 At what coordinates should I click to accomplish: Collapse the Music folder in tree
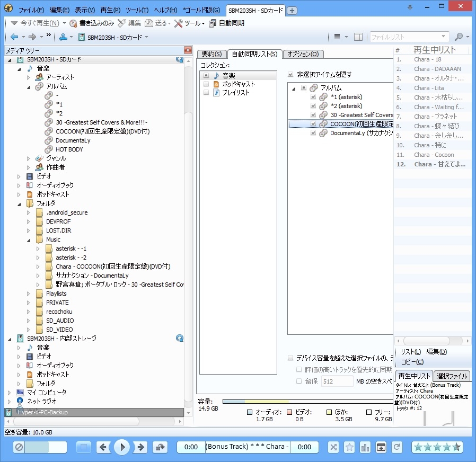click(29, 239)
